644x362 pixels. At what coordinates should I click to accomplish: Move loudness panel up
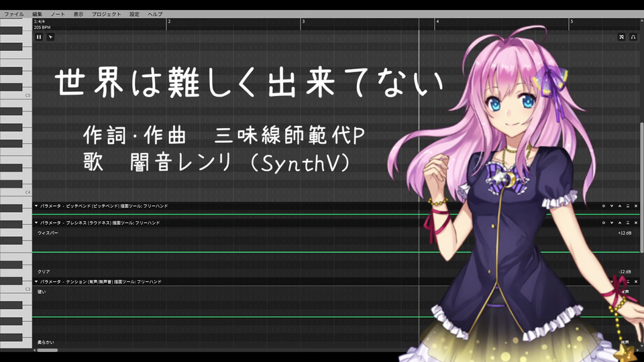coord(620,223)
